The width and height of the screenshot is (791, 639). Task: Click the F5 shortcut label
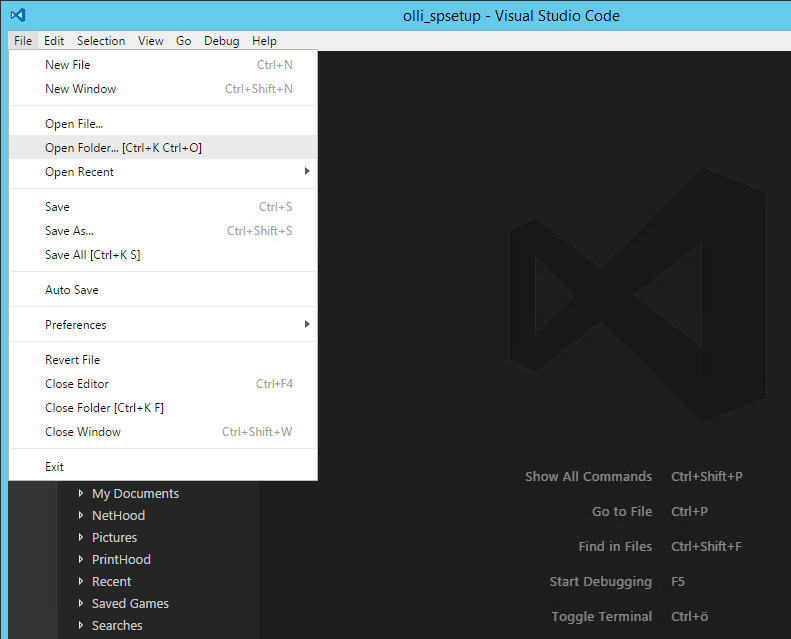[x=677, y=582]
